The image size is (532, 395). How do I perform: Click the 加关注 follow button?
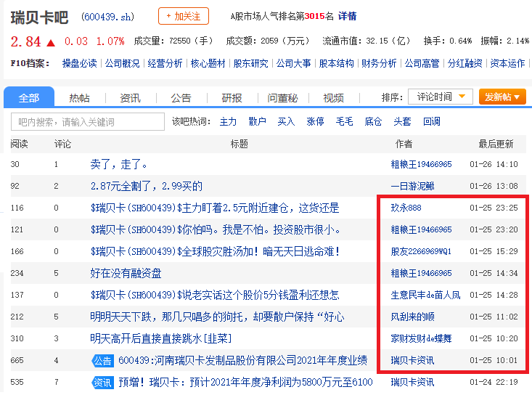point(184,16)
